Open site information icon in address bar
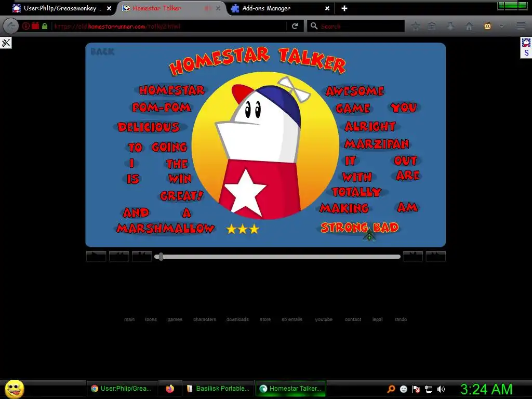This screenshot has width=532, height=399. point(26,26)
